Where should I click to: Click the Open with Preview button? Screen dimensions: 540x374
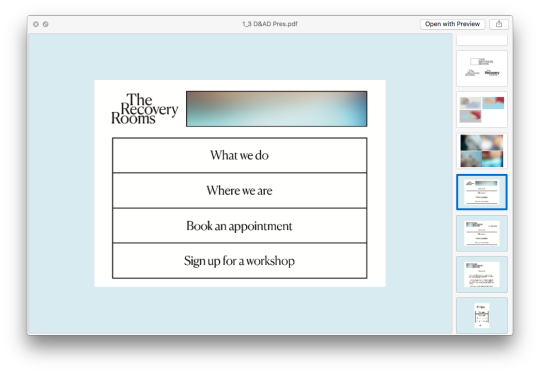pyautogui.click(x=452, y=24)
